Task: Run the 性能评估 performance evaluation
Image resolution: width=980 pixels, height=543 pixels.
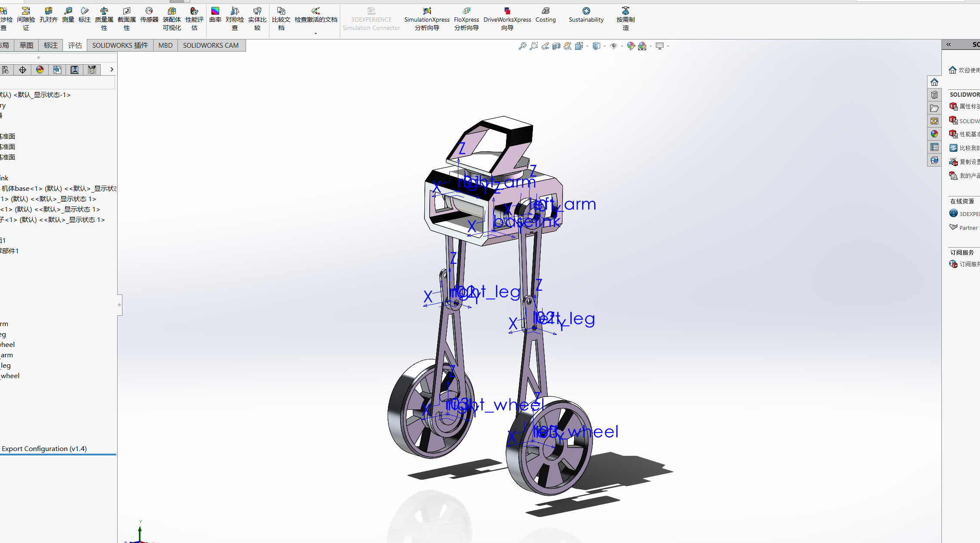Action: coord(194,19)
